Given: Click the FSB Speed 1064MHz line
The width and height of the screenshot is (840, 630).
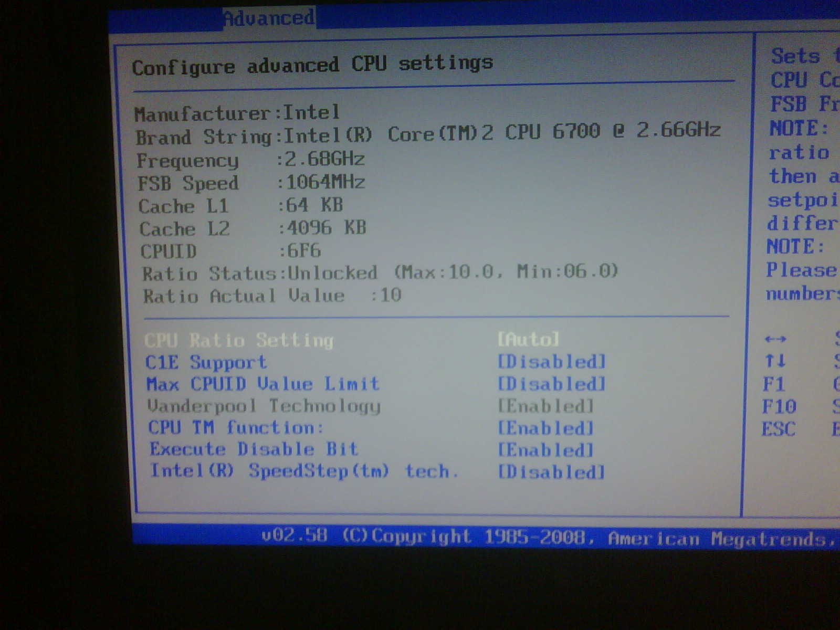Looking at the screenshot, I should pos(251,183).
